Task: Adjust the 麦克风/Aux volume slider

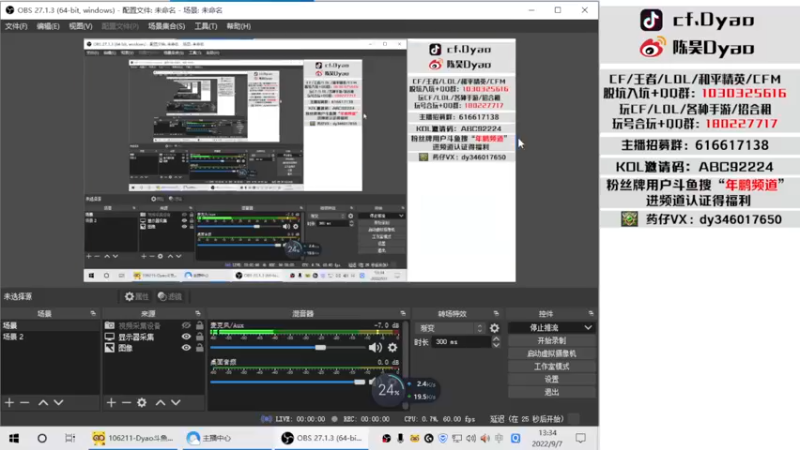Action: 288,347
